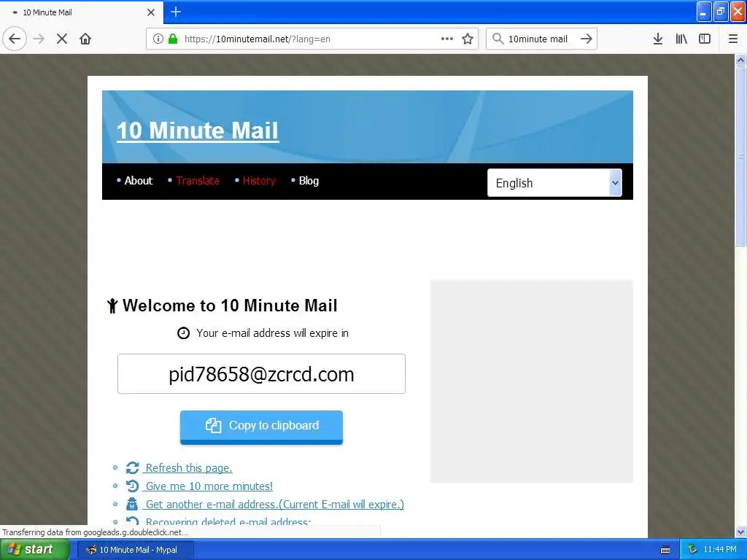Click the clock-rewind icon for 10 more minutes
The height and width of the screenshot is (560, 747).
pyautogui.click(x=133, y=486)
